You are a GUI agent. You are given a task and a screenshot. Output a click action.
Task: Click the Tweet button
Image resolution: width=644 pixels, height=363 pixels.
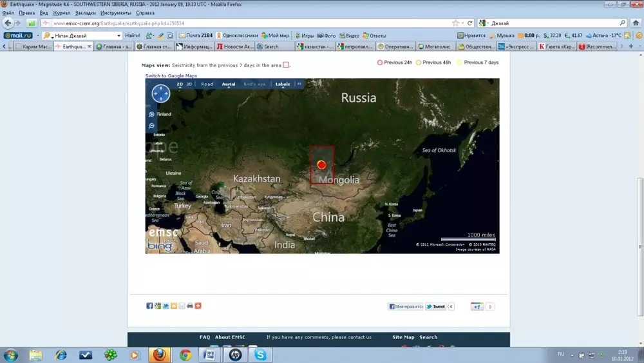pyautogui.click(x=435, y=307)
